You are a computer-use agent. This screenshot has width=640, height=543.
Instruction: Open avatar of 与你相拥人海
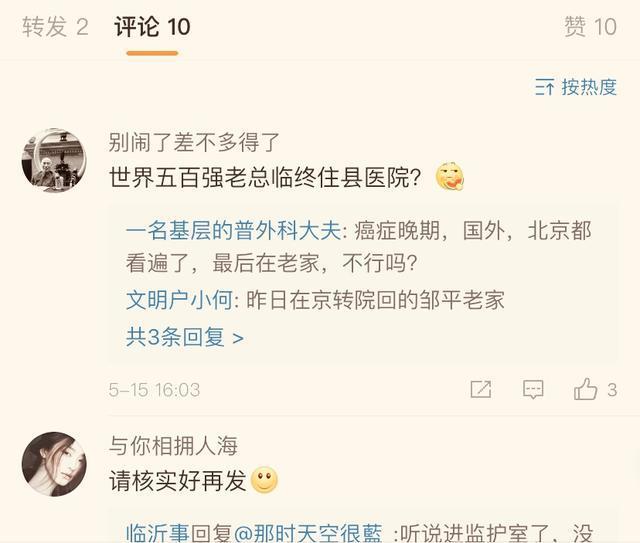coord(54,464)
